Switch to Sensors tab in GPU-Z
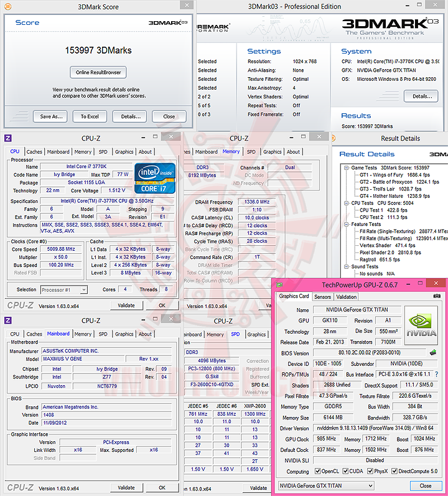Screen dimensions: 448x496 click(322, 297)
